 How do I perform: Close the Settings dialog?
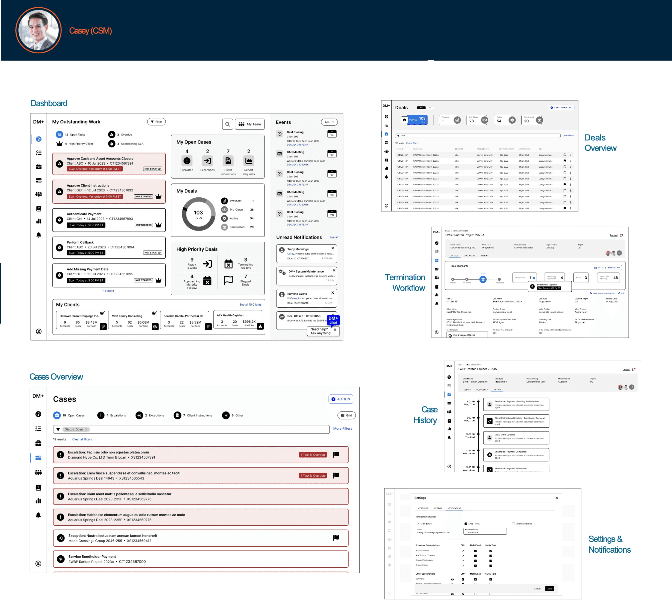[x=557, y=498]
